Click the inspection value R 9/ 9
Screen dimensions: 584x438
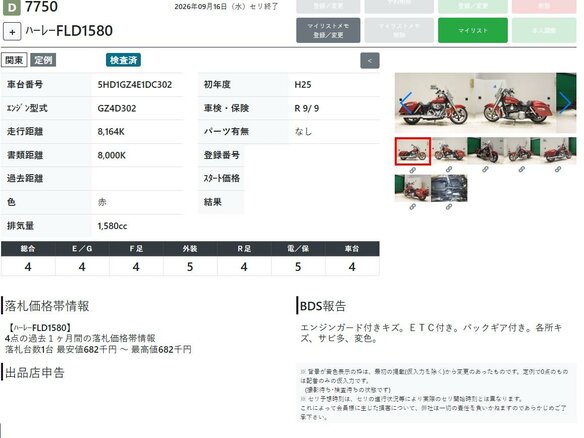(x=307, y=109)
